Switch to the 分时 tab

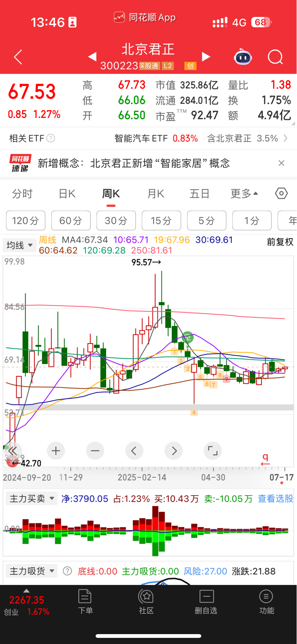22,193
